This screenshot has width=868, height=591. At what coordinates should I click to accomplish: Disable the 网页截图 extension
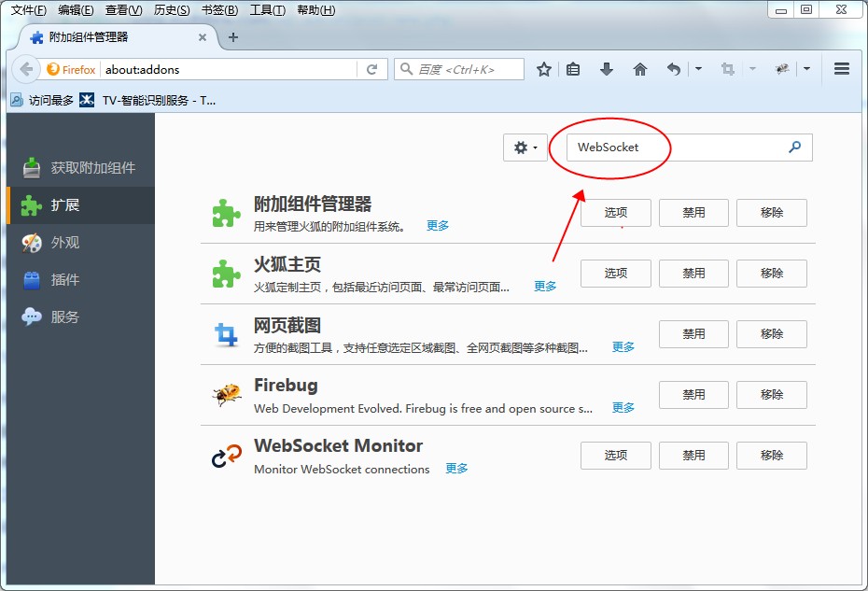pyautogui.click(x=693, y=334)
